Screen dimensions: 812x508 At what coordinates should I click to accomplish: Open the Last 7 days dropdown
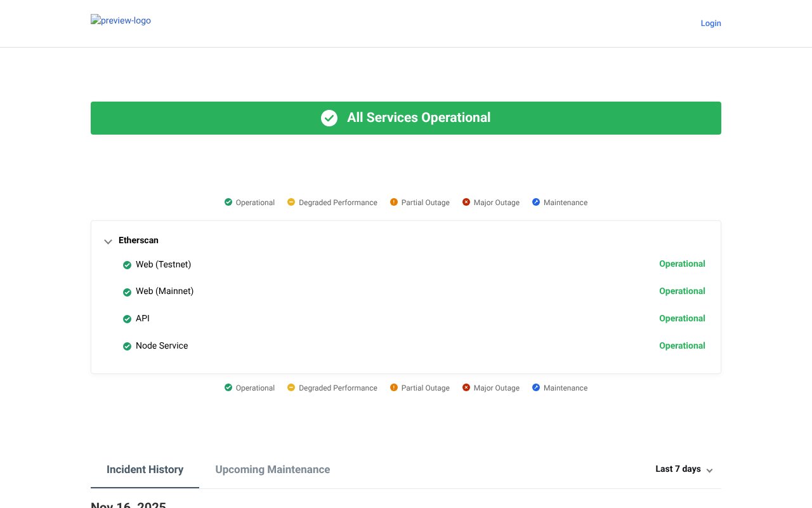point(684,469)
